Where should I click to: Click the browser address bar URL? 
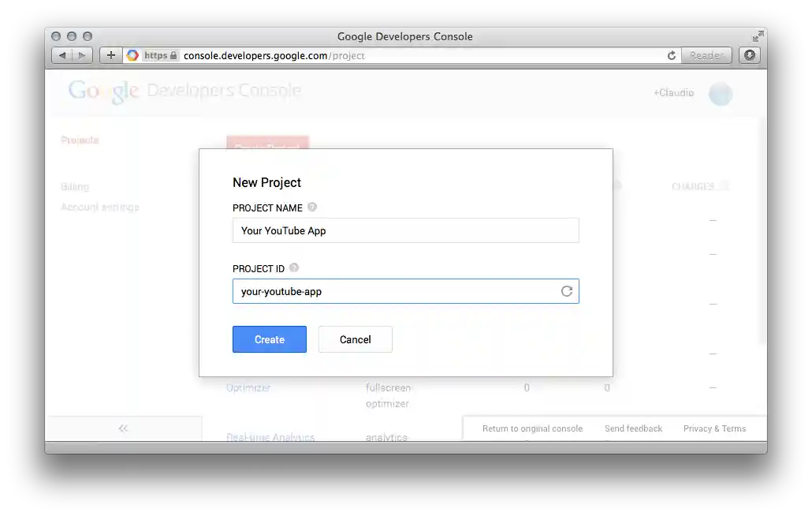pyautogui.click(x=274, y=55)
